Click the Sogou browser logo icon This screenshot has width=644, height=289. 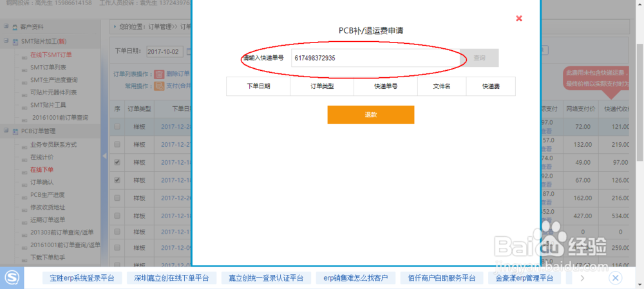click(12, 278)
